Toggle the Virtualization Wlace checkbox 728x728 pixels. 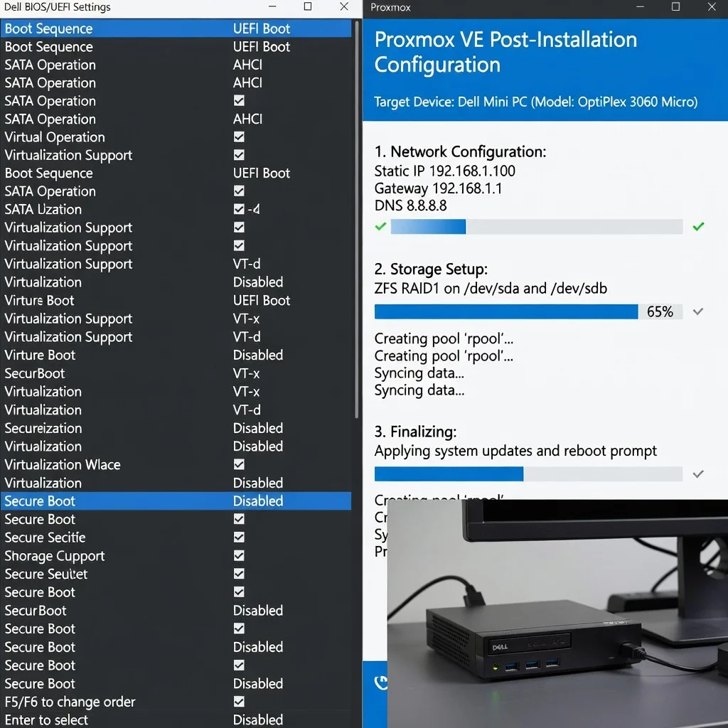tap(239, 464)
